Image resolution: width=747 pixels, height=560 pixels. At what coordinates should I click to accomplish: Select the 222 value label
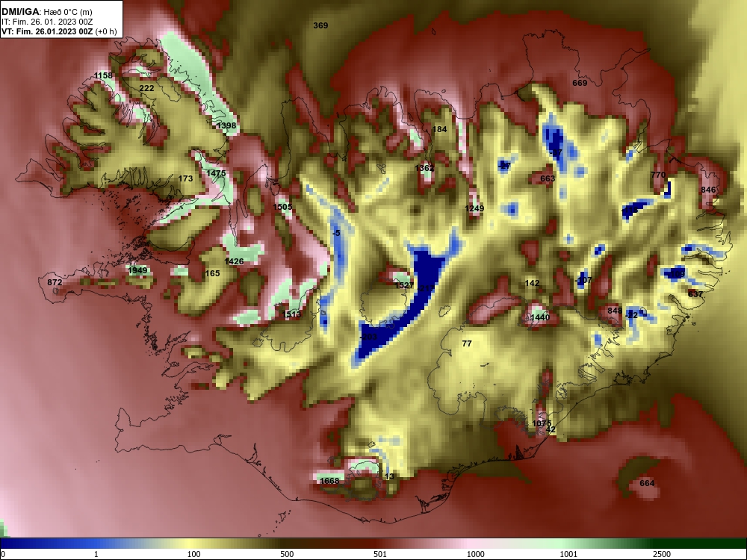point(146,88)
